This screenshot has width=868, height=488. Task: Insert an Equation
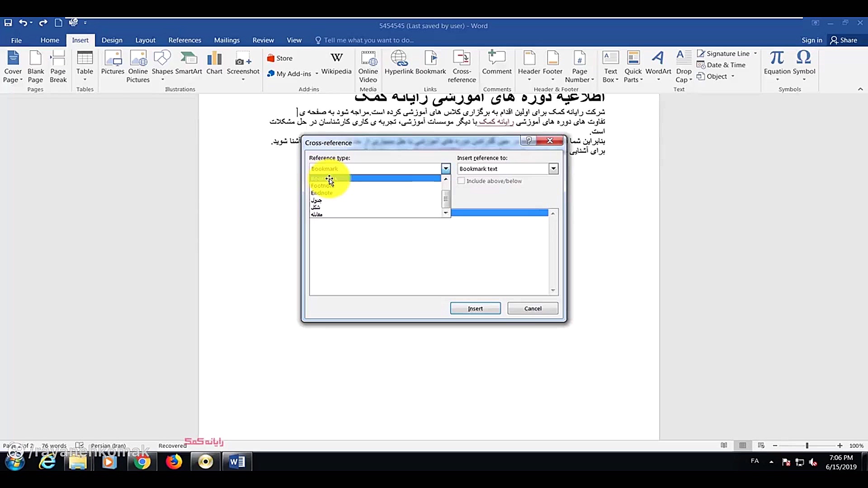(777, 63)
